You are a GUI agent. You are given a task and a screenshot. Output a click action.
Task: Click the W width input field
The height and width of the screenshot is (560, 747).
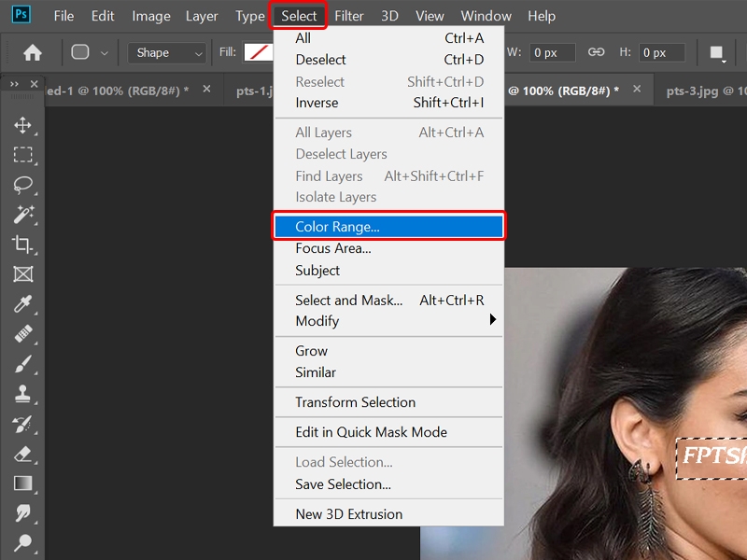553,52
